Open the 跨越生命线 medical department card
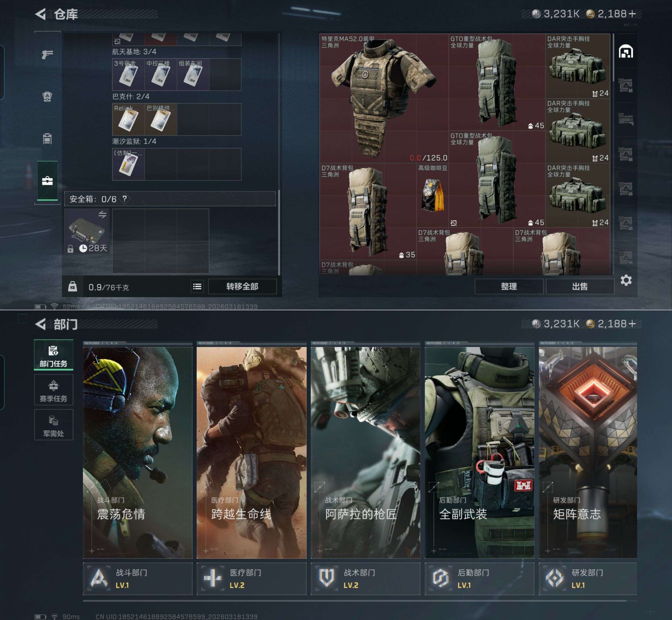Screen dimensions: 672x620 [x=251, y=452]
